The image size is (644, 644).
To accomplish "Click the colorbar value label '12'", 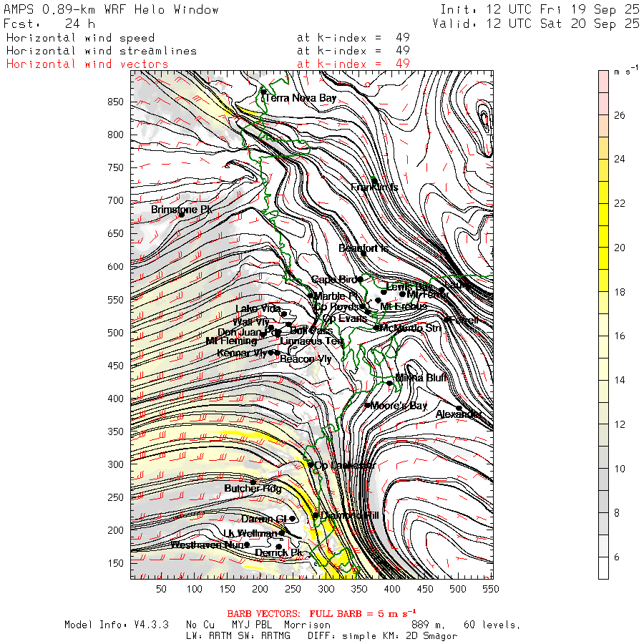I will click(x=620, y=424).
